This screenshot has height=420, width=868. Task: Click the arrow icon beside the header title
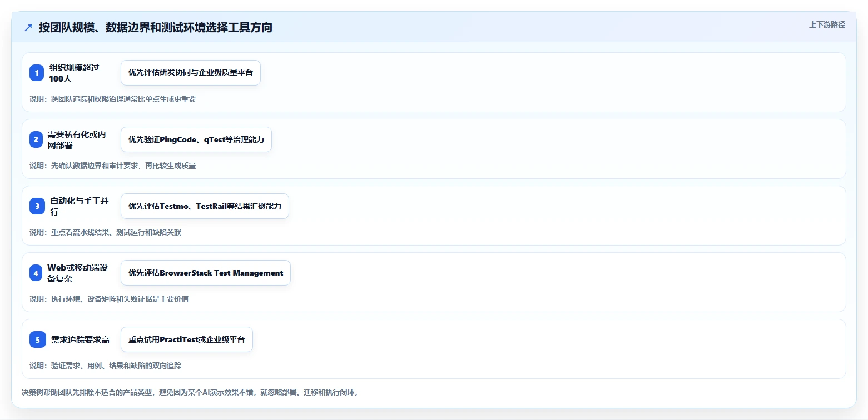pos(28,28)
